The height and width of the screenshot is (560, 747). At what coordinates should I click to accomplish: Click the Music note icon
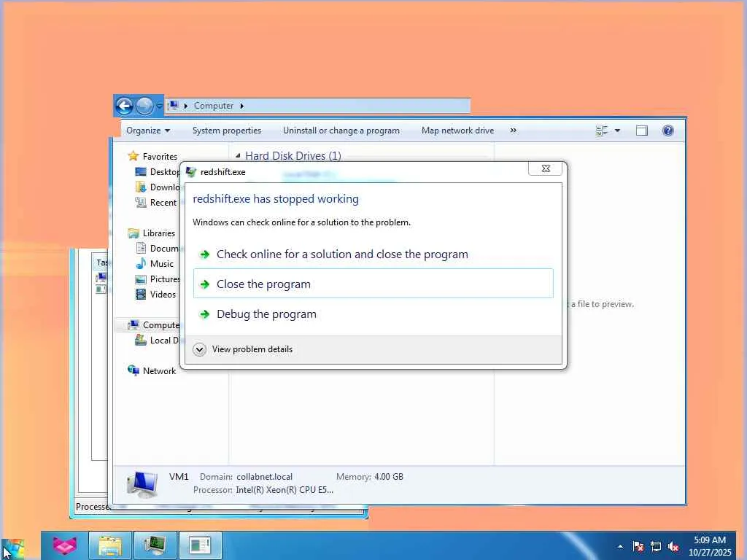coord(141,263)
